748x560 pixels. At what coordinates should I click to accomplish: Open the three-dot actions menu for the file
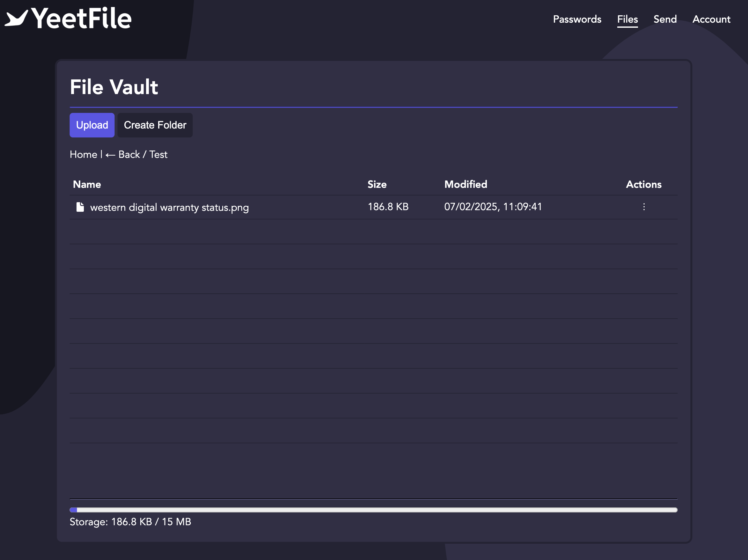click(x=644, y=207)
